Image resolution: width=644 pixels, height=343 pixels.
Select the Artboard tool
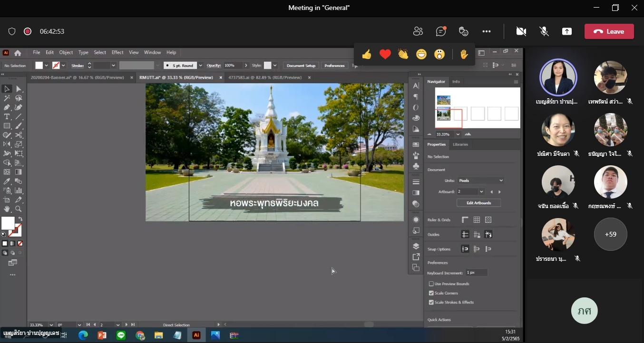7,200
